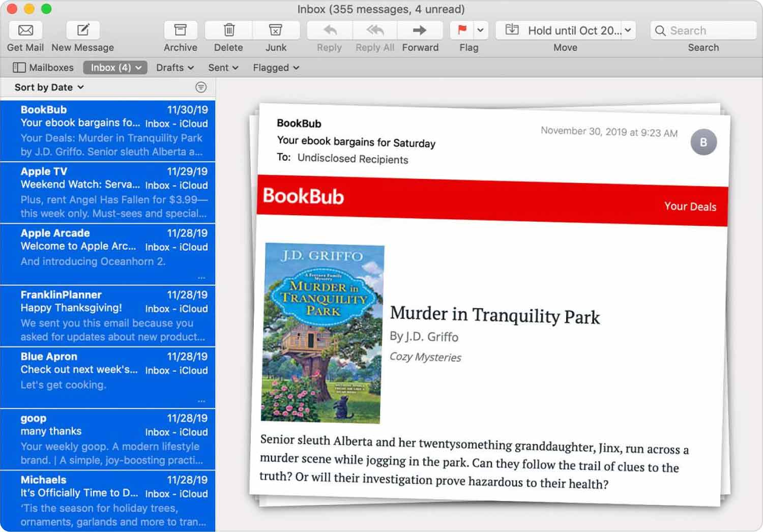Image resolution: width=763 pixels, height=532 pixels.
Task: Click the green full screen button
Action: [x=46, y=9]
